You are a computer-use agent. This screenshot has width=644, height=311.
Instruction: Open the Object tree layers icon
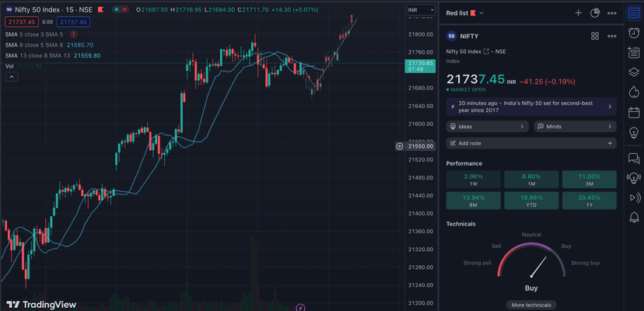click(633, 73)
